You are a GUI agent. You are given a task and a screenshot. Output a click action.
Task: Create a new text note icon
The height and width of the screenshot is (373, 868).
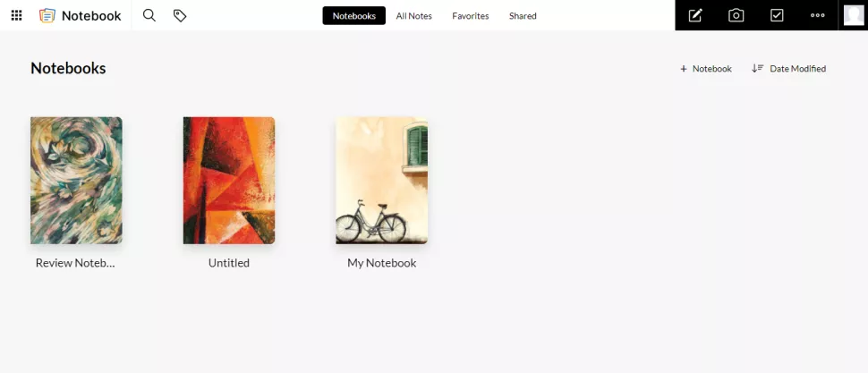[695, 15]
